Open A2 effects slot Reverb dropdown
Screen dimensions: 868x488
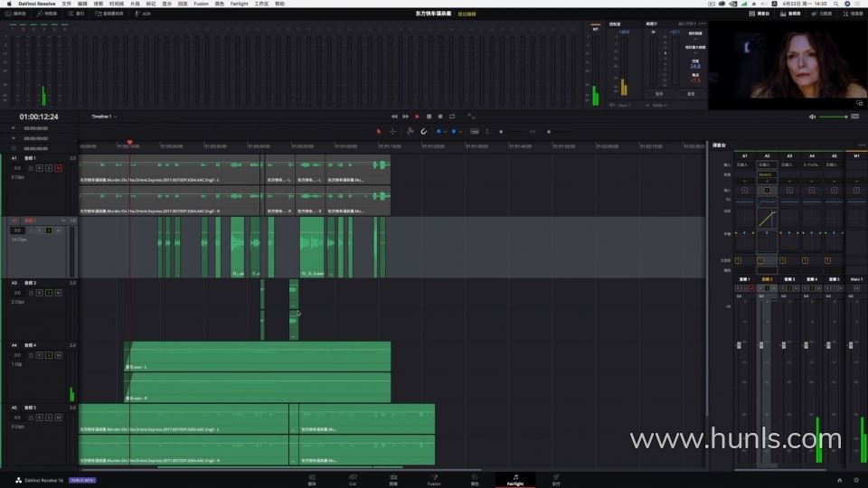coord(766,175)
